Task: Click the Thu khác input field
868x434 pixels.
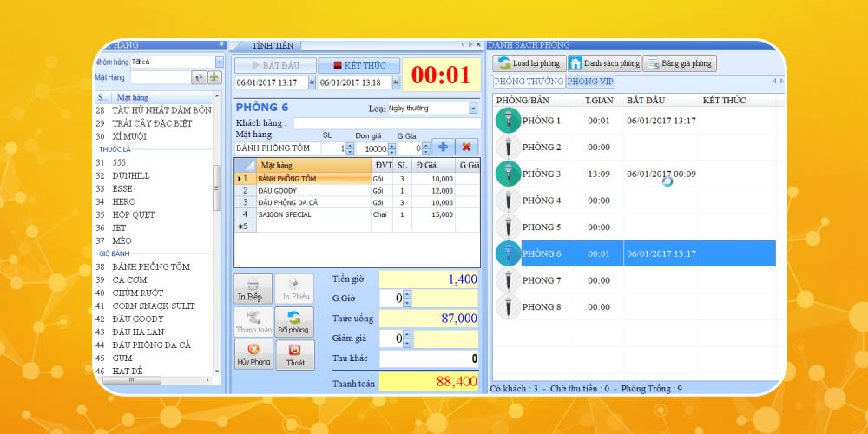Action: [x=429, y=358]
